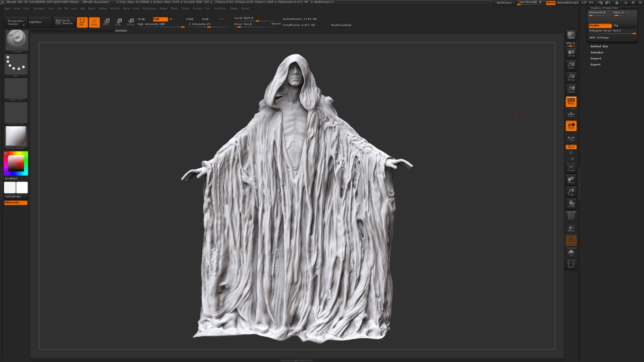
Task: Enable Solo mode icon
Action: pyautogui.click(x=571, y=253)
